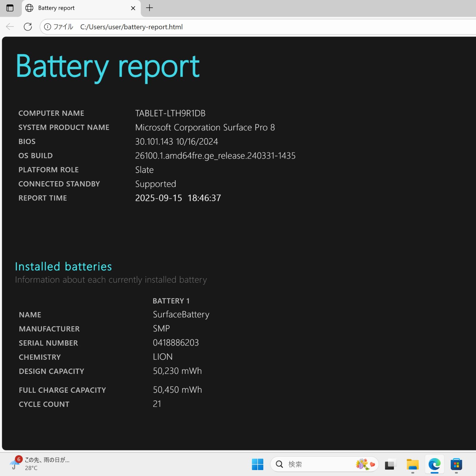The image size is (476, 476).
Task: Open a new browser tab
Action: coord(149,8)
